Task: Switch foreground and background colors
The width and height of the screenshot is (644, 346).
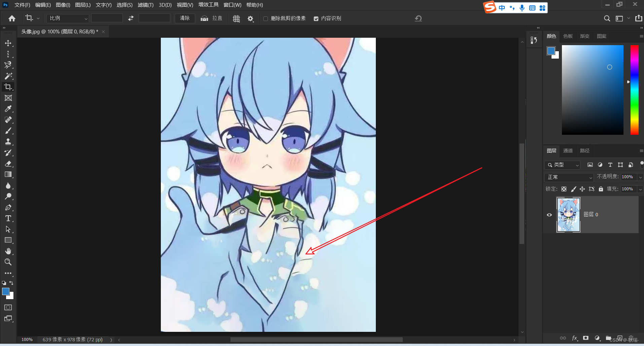Action: pyautogui.click(x=11, y=283)
